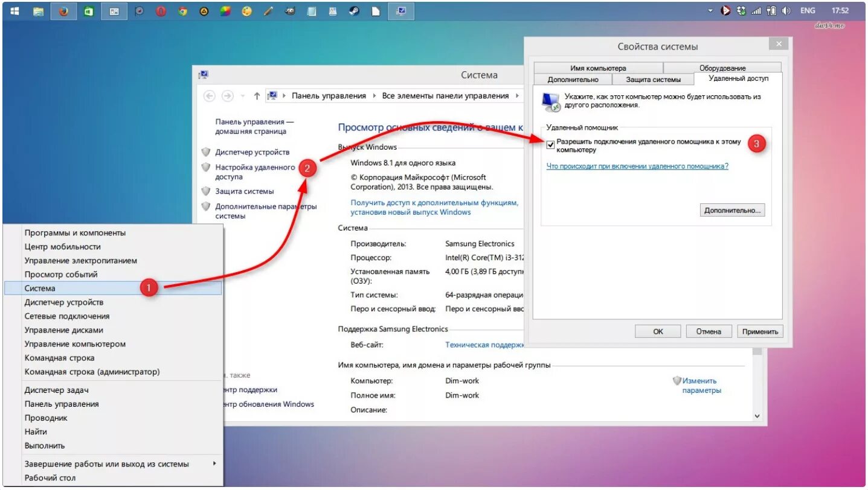868x490 pixels.
Task: Click 'Все элементы панели управления' breadcrumb
Action: coord(445,96)
